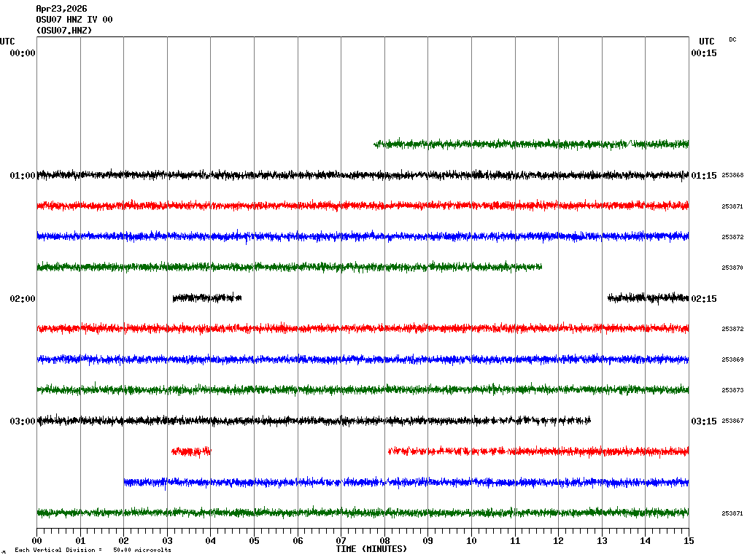747x560 pixels.
Task: Click the 15 minute tick on the time axis
Action: click(x=689, y=541)
